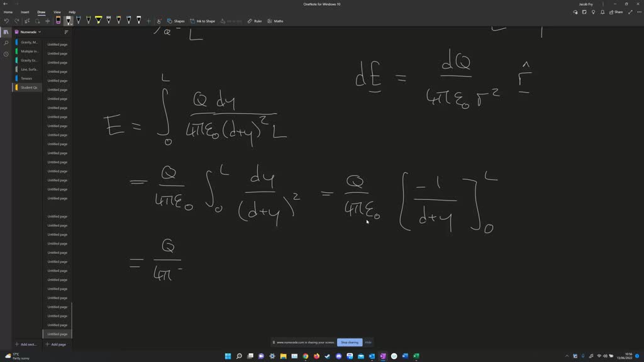
Task: Select the yellow highlighter pen
Action: pos(98,21)
